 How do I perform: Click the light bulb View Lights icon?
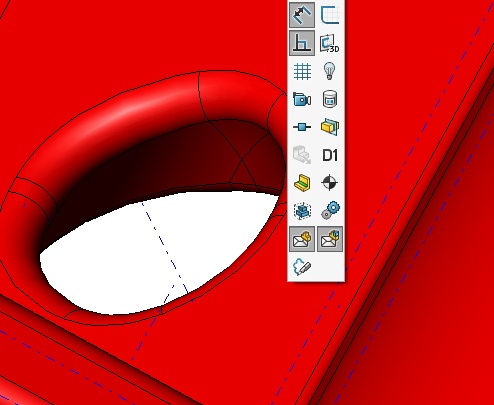[330, 71]
